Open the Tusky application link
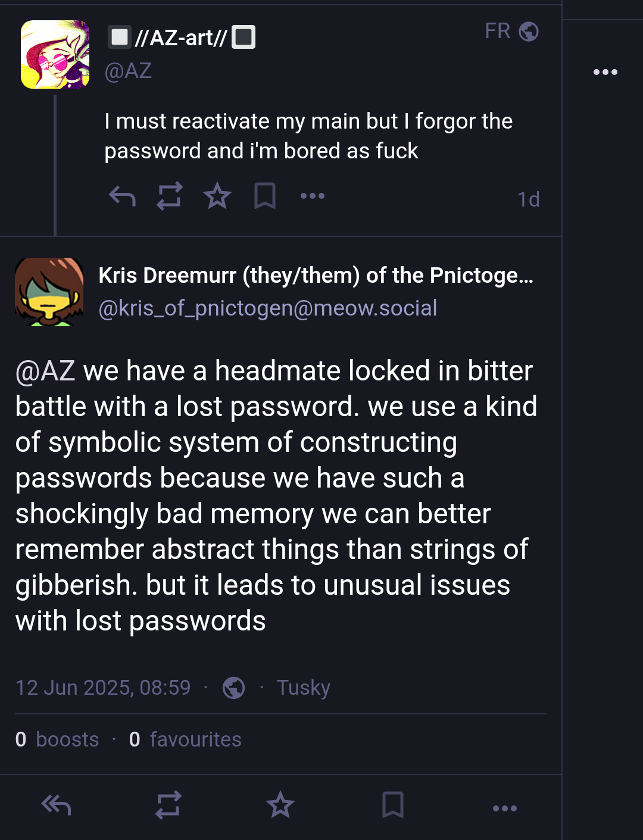Image resolution: width=643 pixels, height=840 pixels. point(304,688)
